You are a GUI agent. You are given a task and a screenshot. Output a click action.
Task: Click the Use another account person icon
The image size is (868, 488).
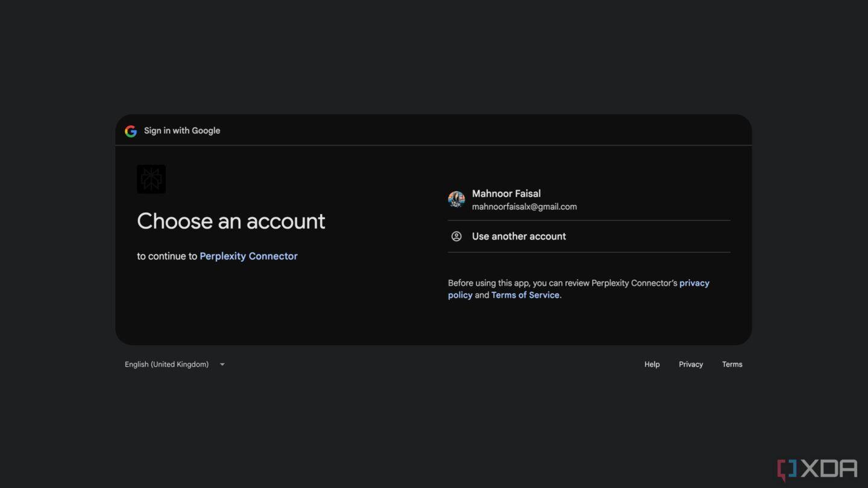(x=456, y=236)
